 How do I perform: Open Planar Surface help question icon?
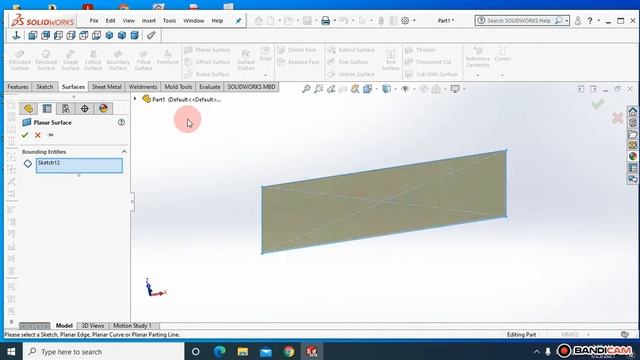(121, 122)
